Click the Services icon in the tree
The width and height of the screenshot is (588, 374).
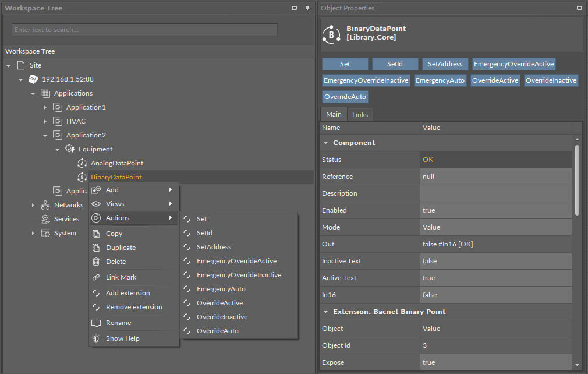coord(45,219)
